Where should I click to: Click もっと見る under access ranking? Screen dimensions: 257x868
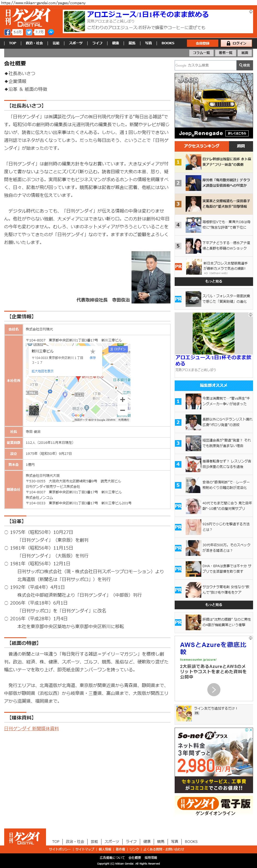[x=214, y=281]
